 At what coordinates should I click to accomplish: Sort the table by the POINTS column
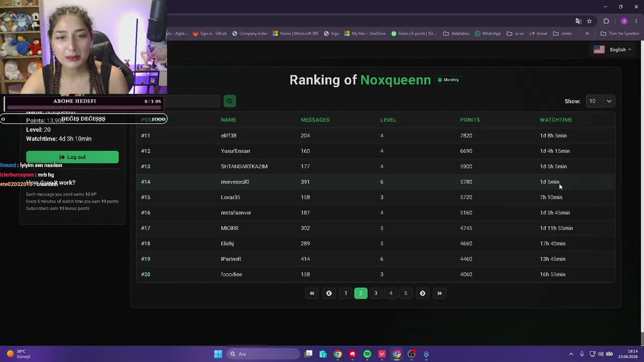(470, 120)
